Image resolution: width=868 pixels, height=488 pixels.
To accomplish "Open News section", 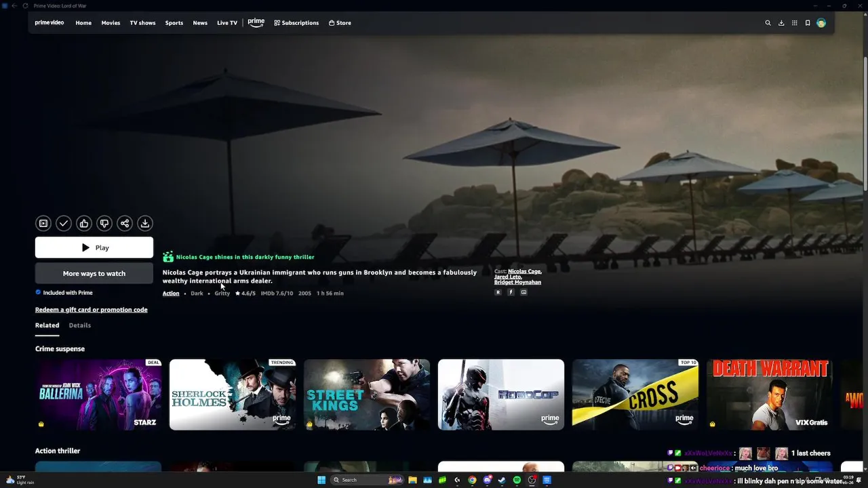I will pyautogui.click(x=200, y=23).
